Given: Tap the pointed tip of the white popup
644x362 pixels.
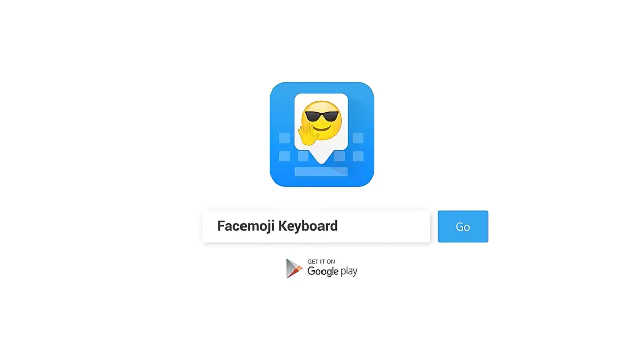Looking at the screenshot, I should (321, 159).
